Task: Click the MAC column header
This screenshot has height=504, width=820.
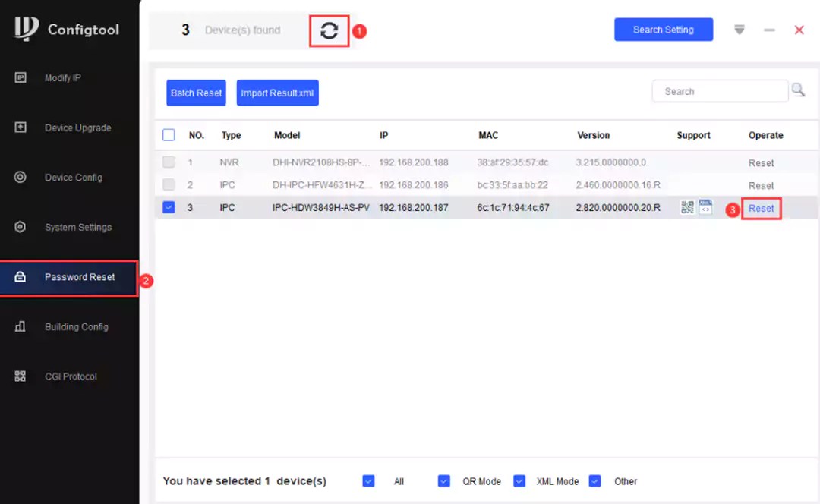Action: pos(488,135)
